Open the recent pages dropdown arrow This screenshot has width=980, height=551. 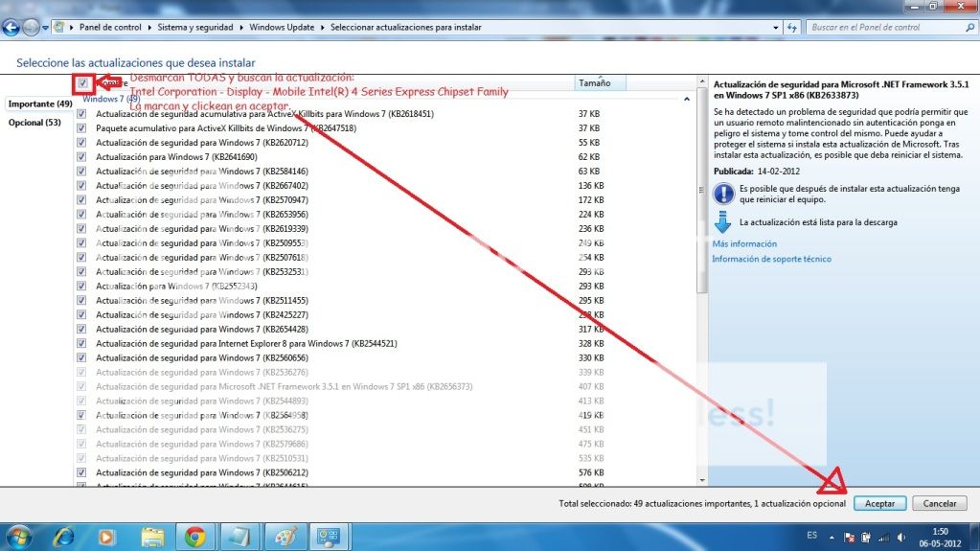(x=45, y=28)
